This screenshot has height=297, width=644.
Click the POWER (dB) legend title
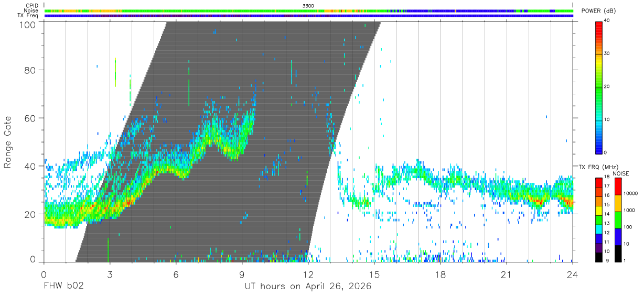click(x=599, y=11)
